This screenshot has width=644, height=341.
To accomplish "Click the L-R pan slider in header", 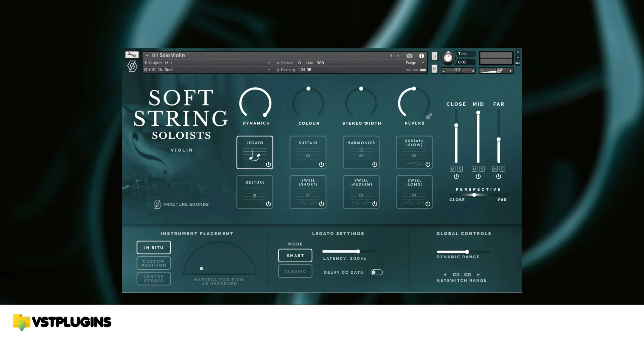I will [458, 71].
